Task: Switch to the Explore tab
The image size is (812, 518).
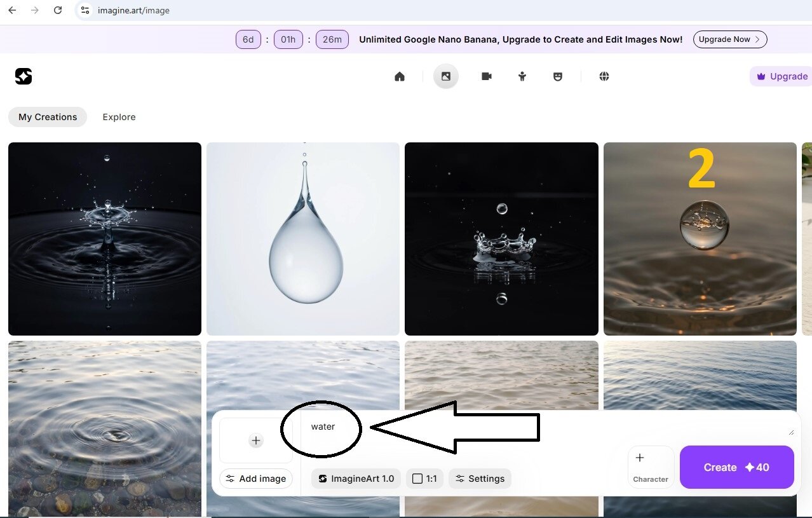Action: (119, 117)
